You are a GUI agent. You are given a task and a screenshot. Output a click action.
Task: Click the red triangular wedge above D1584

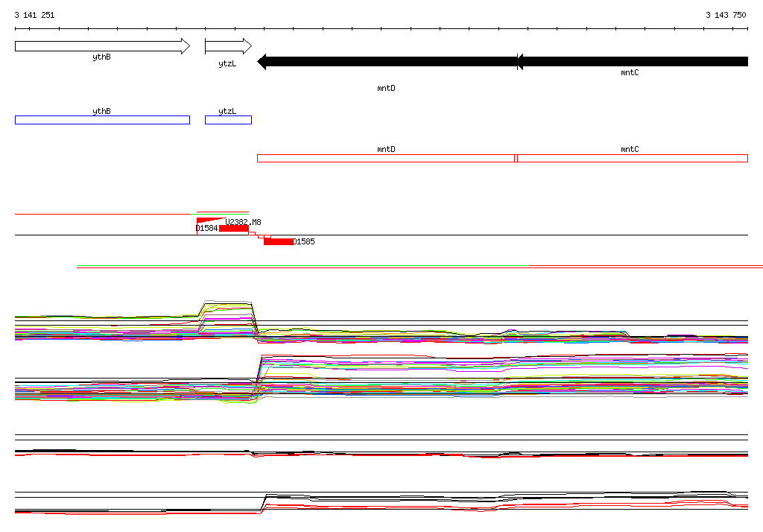pyautogui.click(x=209, y=220)
